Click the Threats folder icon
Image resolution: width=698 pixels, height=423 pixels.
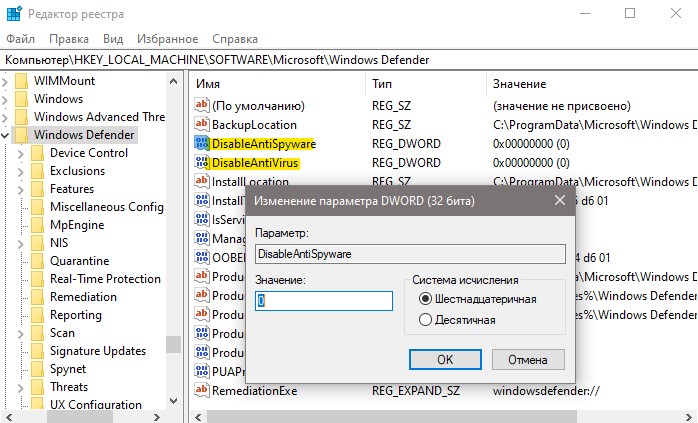[x=37, y=387]
